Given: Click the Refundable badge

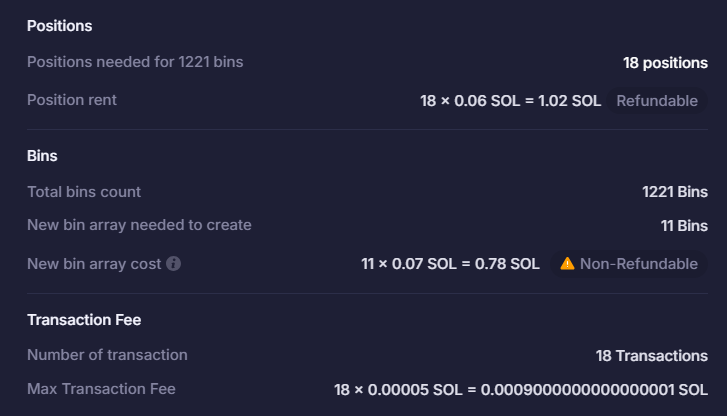Looking at the screenshot, I should tap(657, 101).
